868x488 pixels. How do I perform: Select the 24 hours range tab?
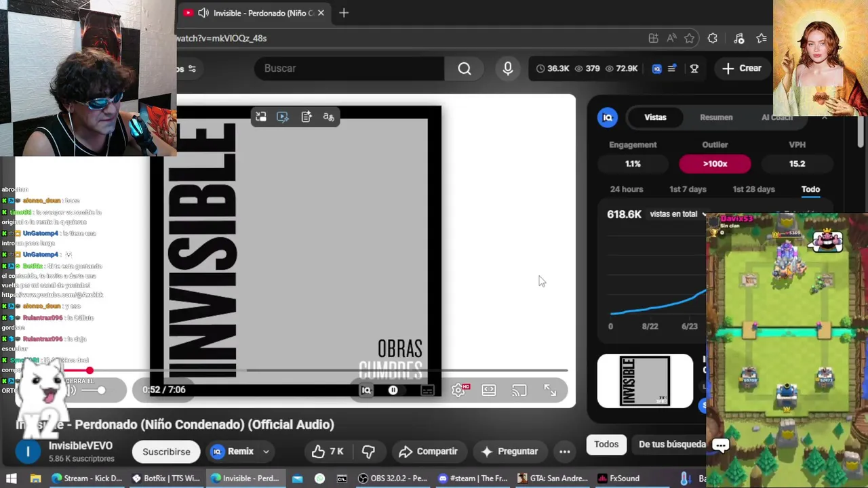point(627,189)
